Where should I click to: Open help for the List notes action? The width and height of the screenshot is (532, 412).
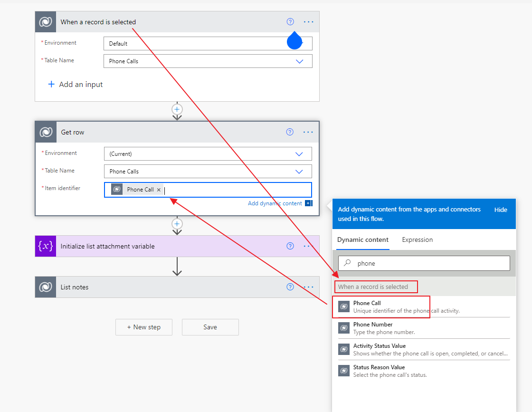[290, 287]
